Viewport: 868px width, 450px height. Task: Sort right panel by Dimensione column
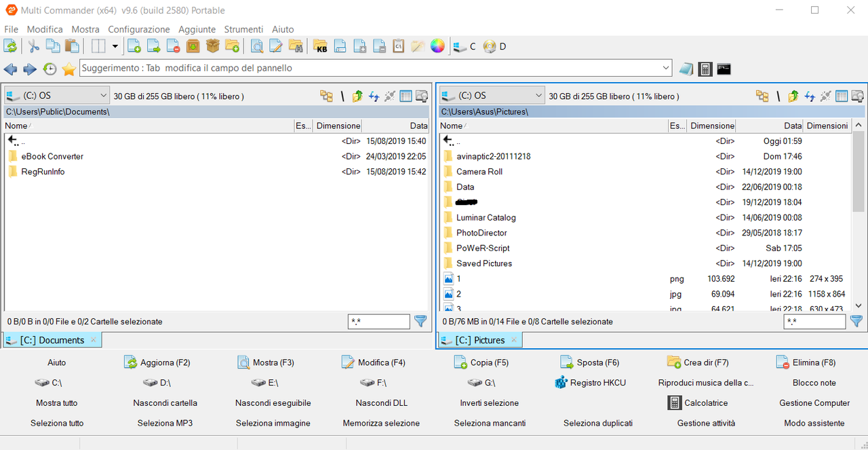[711, 126]
